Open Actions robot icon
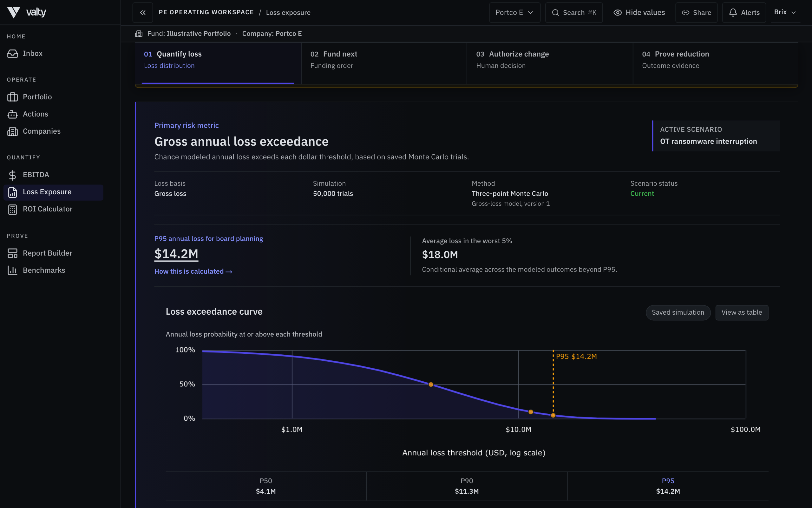The width and height of the screenshot is (812, 508). pyautogui.click(x=12, y=114)
